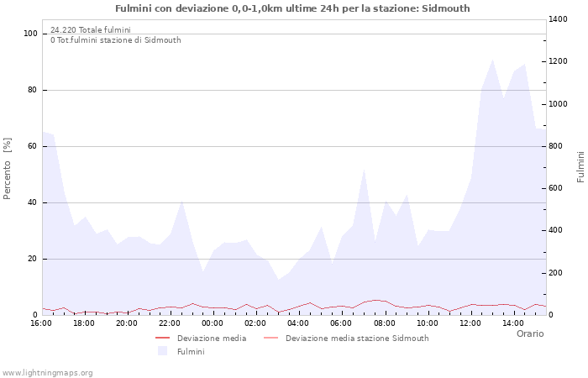Click the Orario x-axis label
The image size is (588, 378).
coord(529,333)
